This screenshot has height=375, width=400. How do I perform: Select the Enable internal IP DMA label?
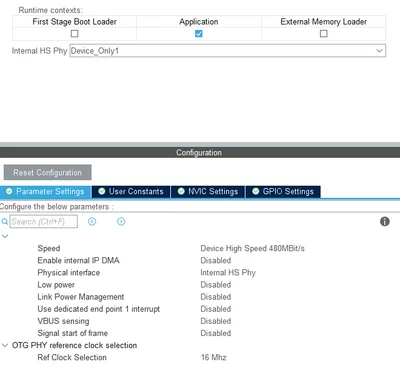pyautogui.click(x=78, y=260)
